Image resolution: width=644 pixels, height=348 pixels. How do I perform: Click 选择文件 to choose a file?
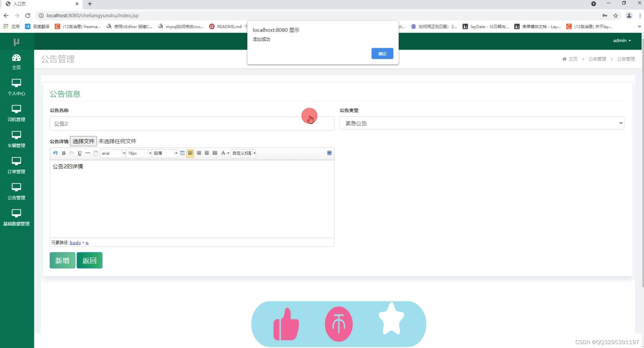click(x=83, y=141)
